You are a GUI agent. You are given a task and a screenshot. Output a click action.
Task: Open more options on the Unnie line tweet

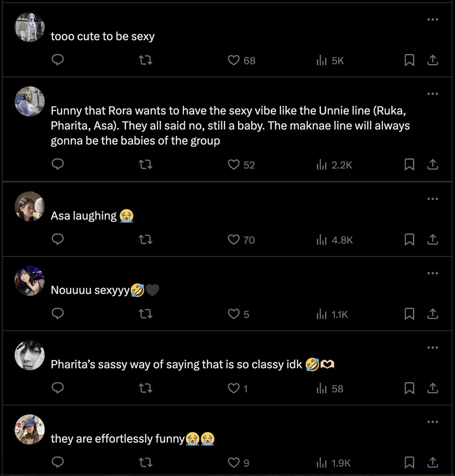(432, 94)
